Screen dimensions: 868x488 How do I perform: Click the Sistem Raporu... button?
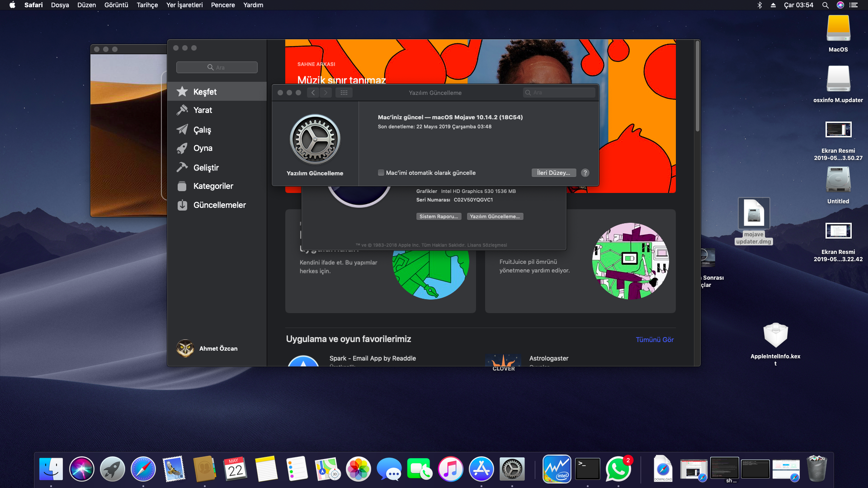click(439, 216)
